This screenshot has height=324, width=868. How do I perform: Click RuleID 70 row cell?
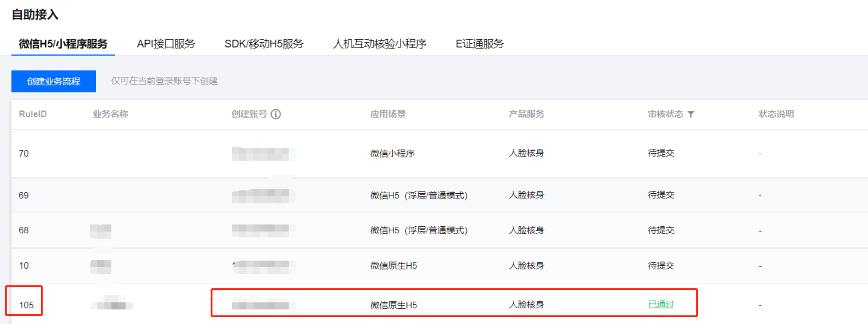coord(24,154)
